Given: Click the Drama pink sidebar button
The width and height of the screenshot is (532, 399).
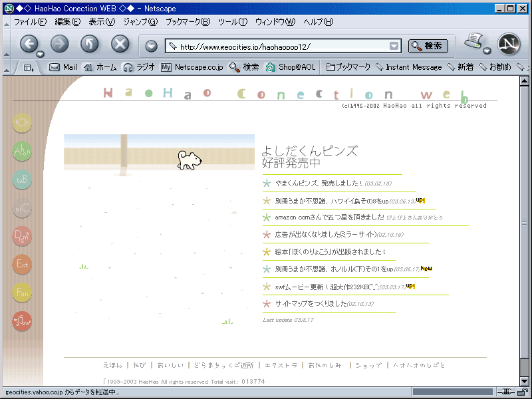Looking at the screenshot, I should point(22,236).
